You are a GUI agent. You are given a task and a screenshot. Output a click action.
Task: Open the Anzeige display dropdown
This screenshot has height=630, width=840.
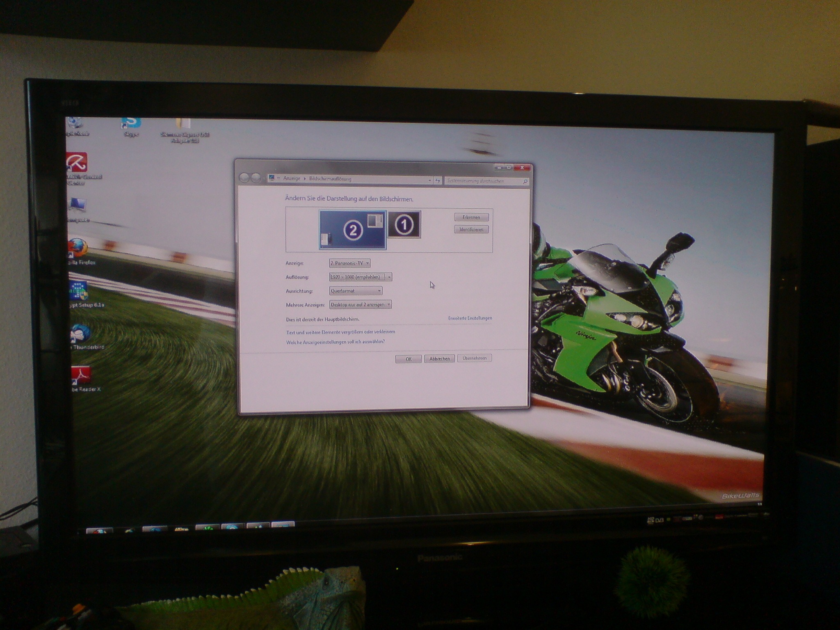(x=349, y=263)
